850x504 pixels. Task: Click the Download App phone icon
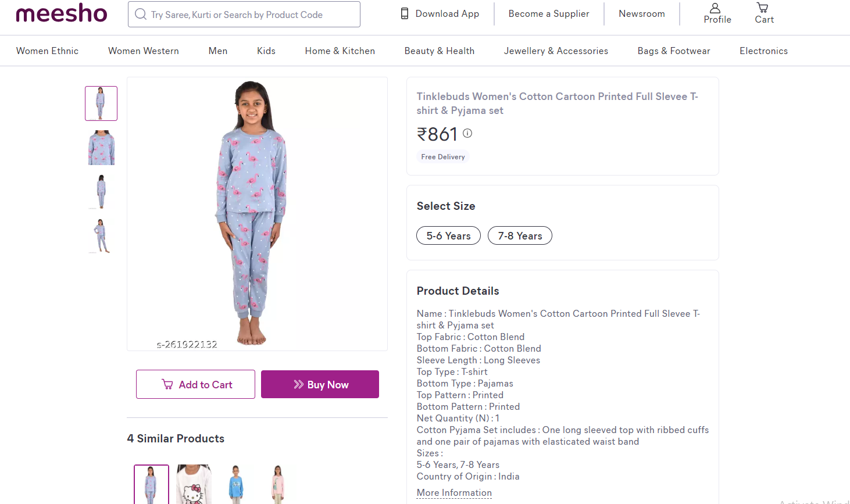[405, 14]
